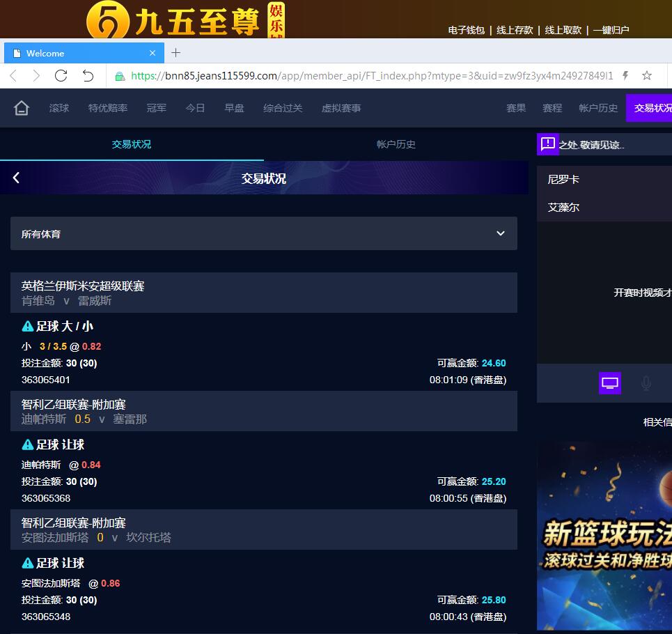Click the browser reload button
The image size is (672, 634).
tap(61, 75)
